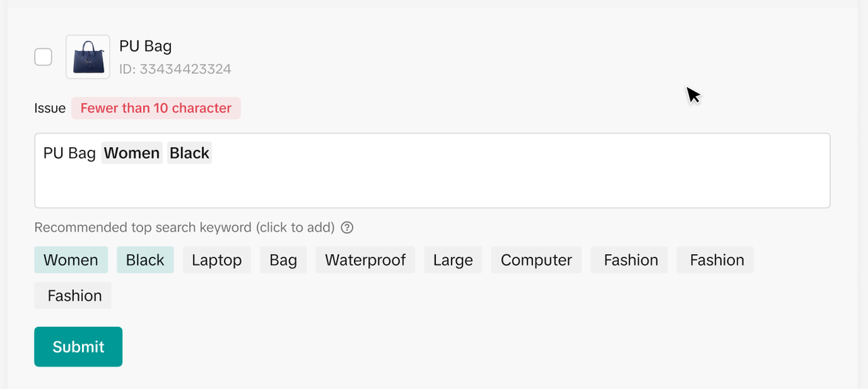Deselect the highlighted Black keyword chip

point(145,260)
